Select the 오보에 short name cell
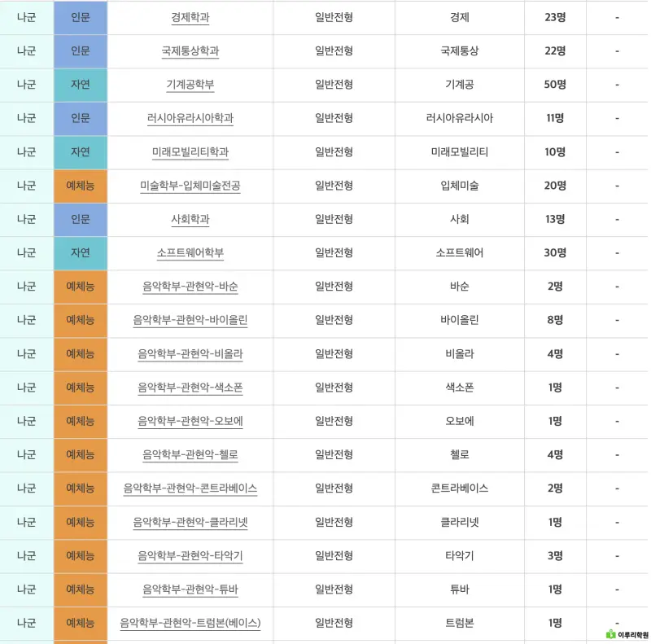 460,421
